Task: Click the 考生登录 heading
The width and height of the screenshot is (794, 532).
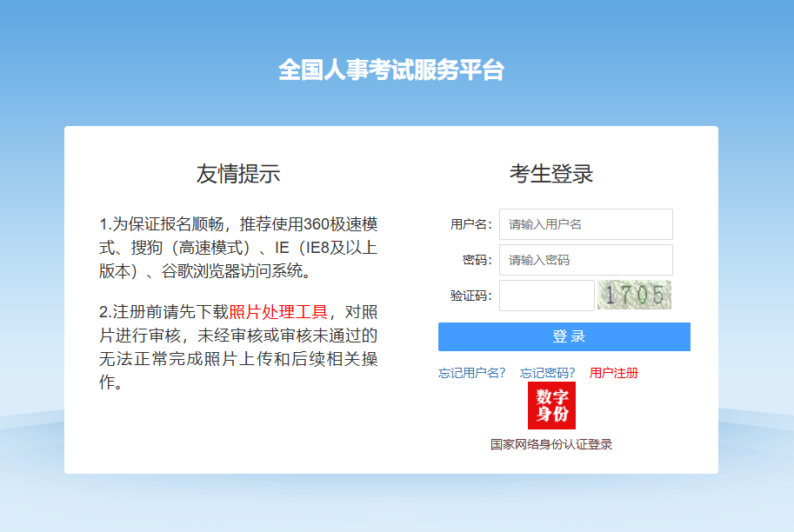Action: [x=551, y=174]
